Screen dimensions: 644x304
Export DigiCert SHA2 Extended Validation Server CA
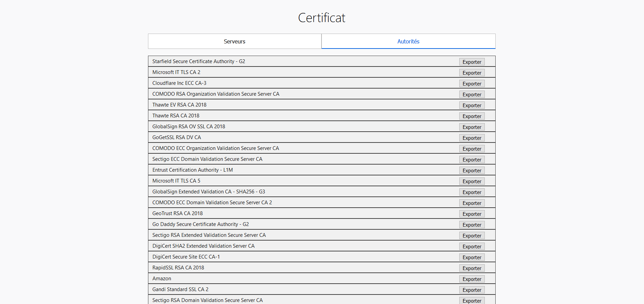[472, 246]
